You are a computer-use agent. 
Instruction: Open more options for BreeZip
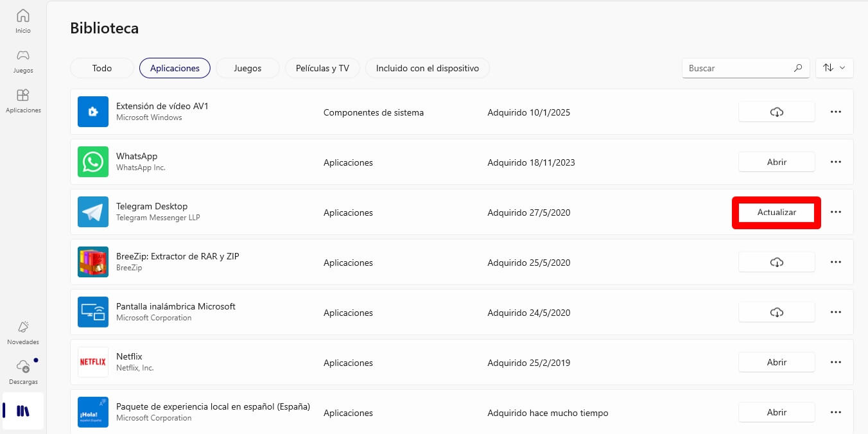(x=836, y=262)
